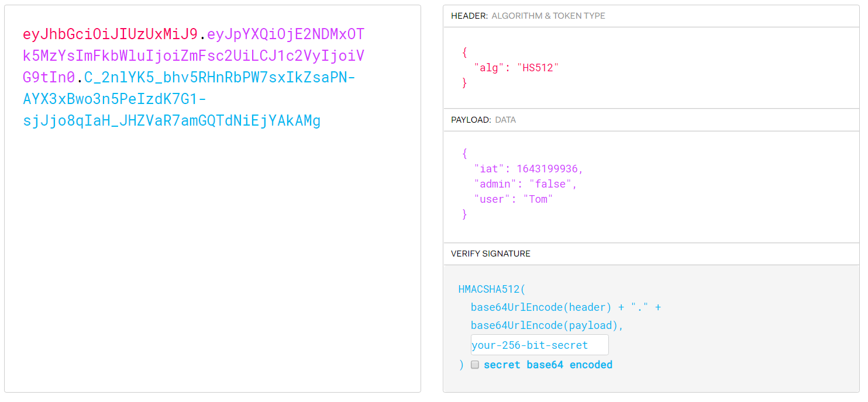The width and height of the screenshot is (868, 402).
Task: Toggle the secret base64 encoded checkbox
Action: 475,365
